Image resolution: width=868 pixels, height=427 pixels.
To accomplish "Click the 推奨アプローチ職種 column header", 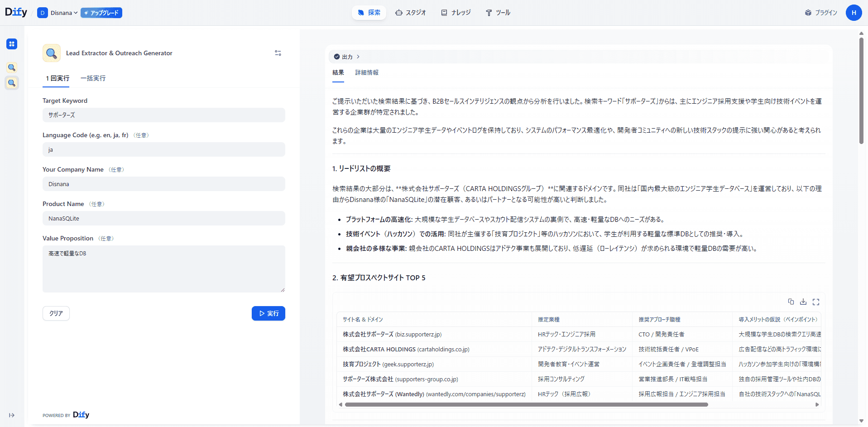I will pos(682,319).
